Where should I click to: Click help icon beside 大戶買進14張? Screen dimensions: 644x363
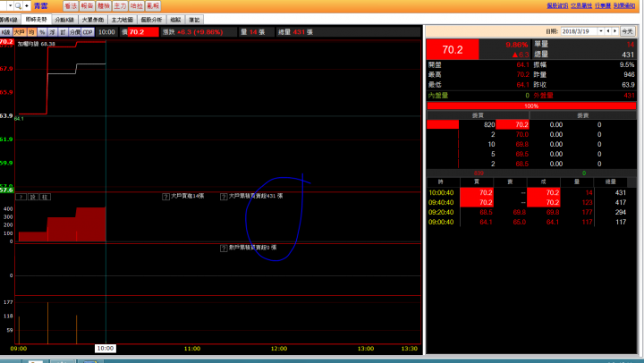coord(166,197)
